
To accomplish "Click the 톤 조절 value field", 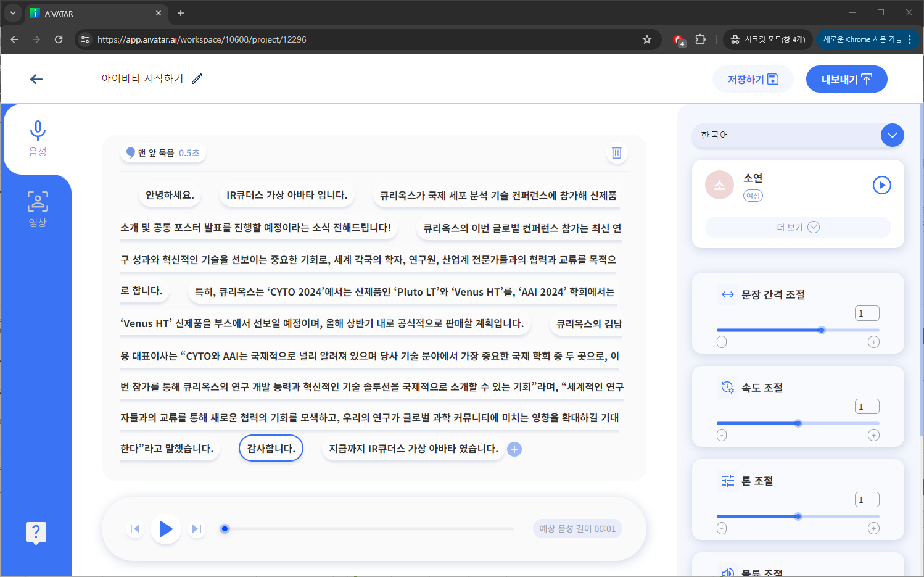I will 867,500.
